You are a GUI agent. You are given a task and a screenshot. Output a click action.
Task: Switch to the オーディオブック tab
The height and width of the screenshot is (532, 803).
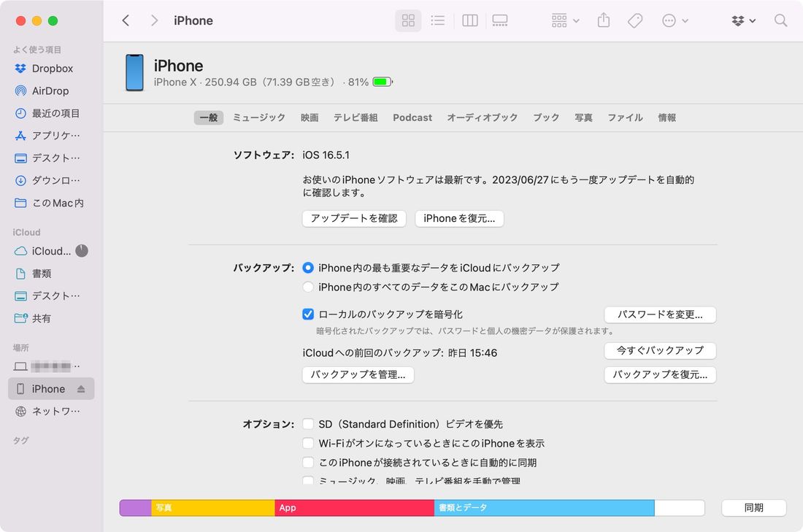[483, 117]
